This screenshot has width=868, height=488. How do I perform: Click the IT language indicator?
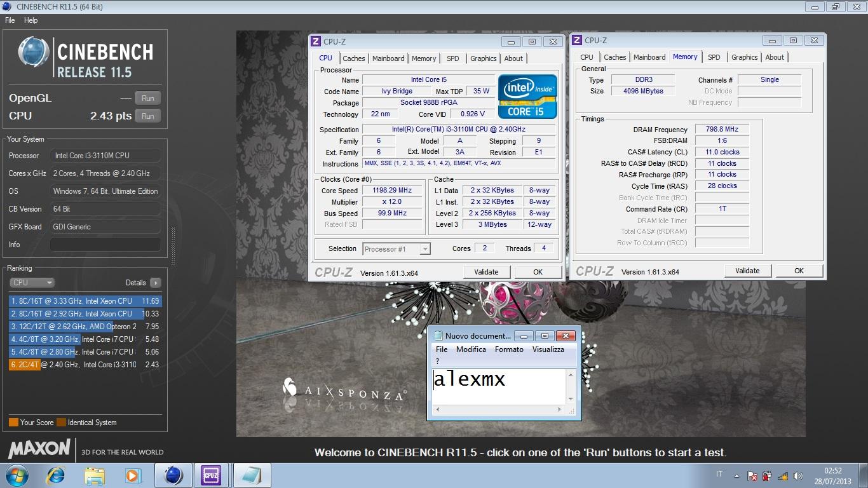pos(719,474)
